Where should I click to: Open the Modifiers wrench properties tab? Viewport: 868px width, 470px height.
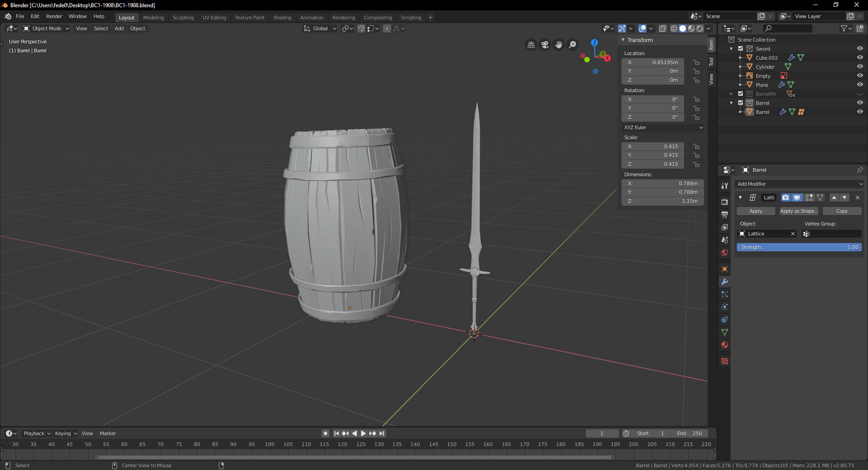[725, 282]
